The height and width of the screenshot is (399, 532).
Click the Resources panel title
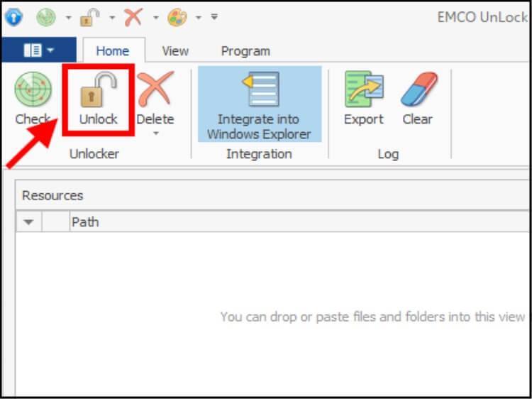(x=52, y=195)
